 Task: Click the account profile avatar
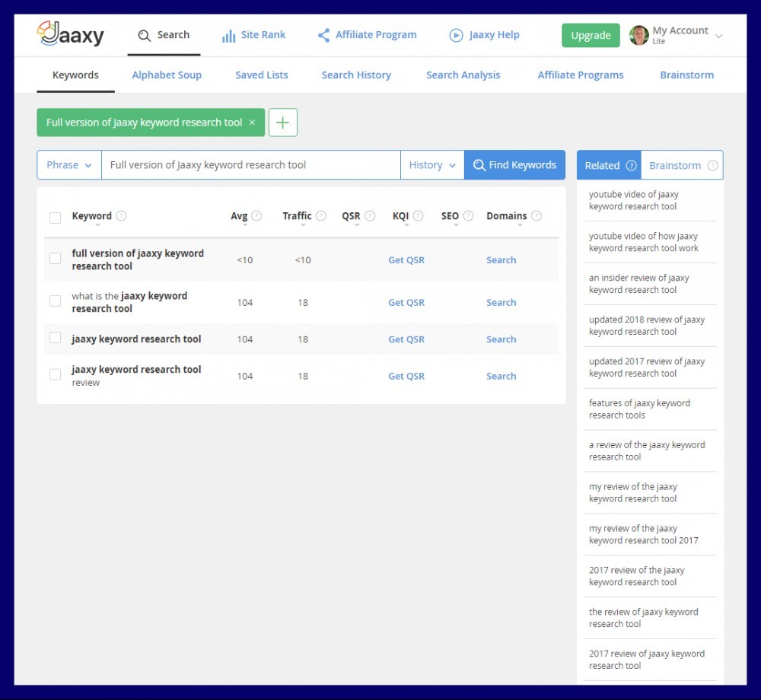pos(638,36)
